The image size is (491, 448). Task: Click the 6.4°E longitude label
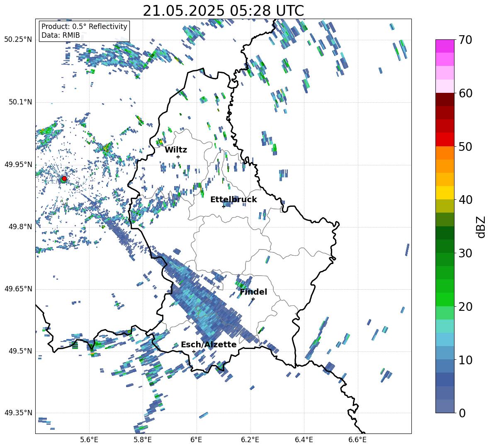(x=304, y=440)
